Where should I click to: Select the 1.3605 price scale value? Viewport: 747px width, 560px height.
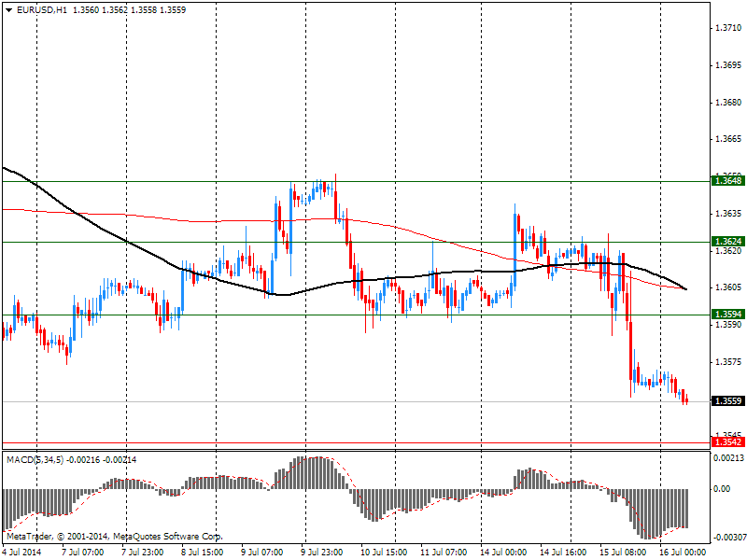[728, 287]
